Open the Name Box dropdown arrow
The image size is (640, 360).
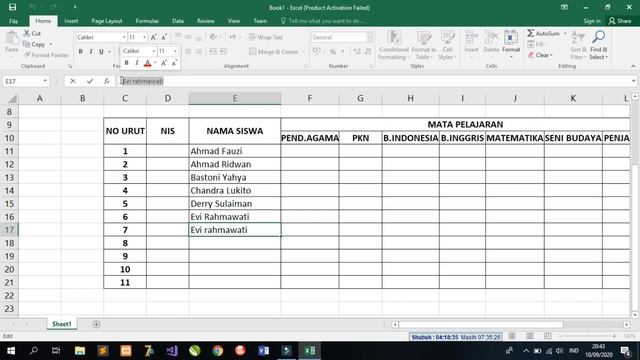coord(45,81)
